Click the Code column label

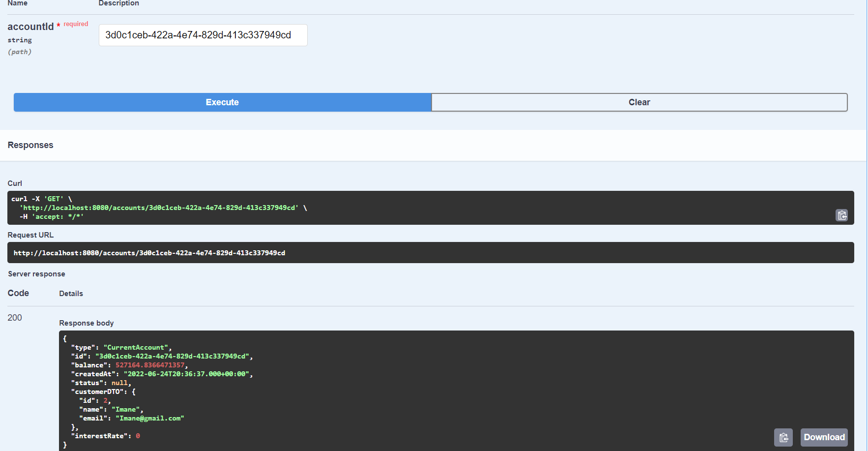(18, 293)
